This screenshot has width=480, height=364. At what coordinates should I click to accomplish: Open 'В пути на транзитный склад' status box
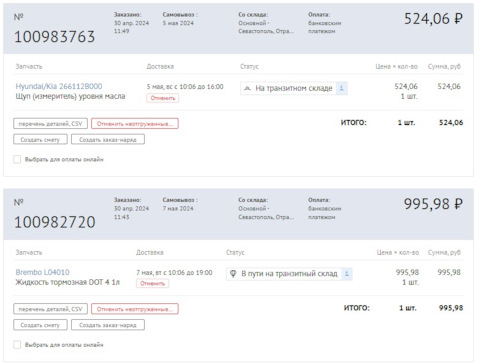(289, 274)
